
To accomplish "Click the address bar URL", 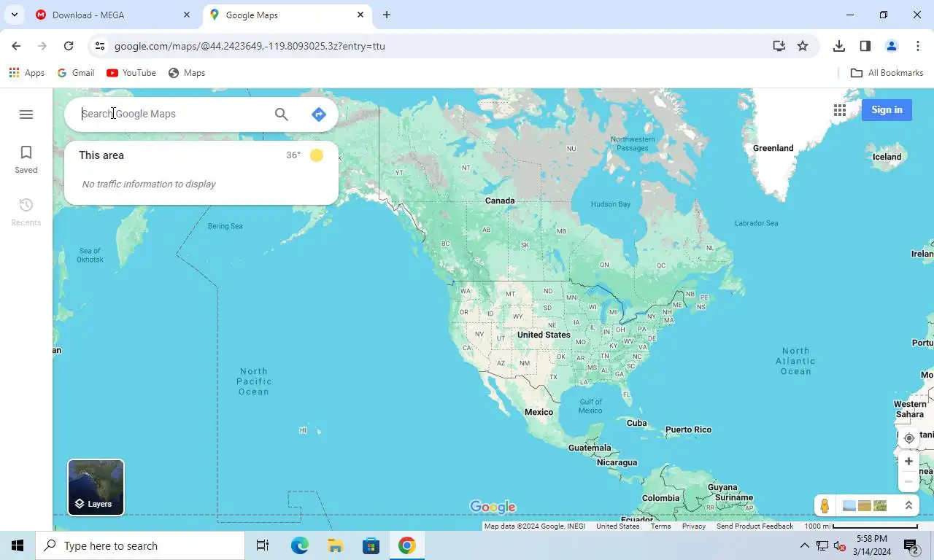I will (250, 46).
